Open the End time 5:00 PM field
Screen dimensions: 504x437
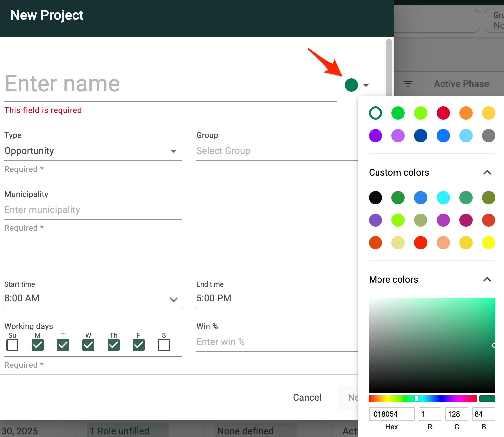coord(277,298)
